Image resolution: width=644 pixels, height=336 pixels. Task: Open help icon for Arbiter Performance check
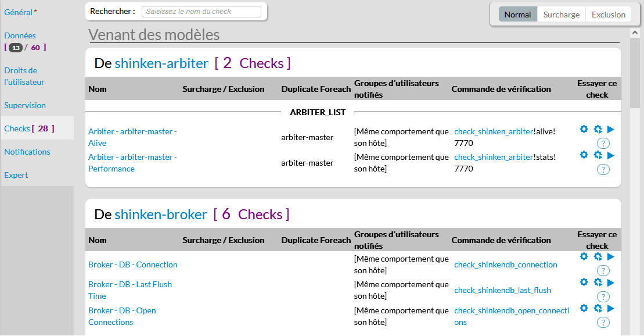(x=603, y=169)
